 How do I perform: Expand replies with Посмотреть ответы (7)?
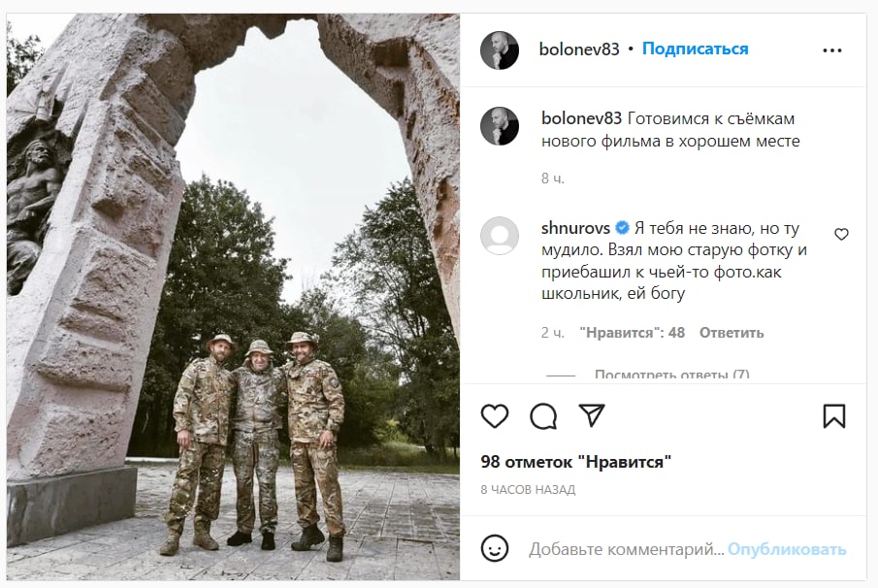[672, 375]
